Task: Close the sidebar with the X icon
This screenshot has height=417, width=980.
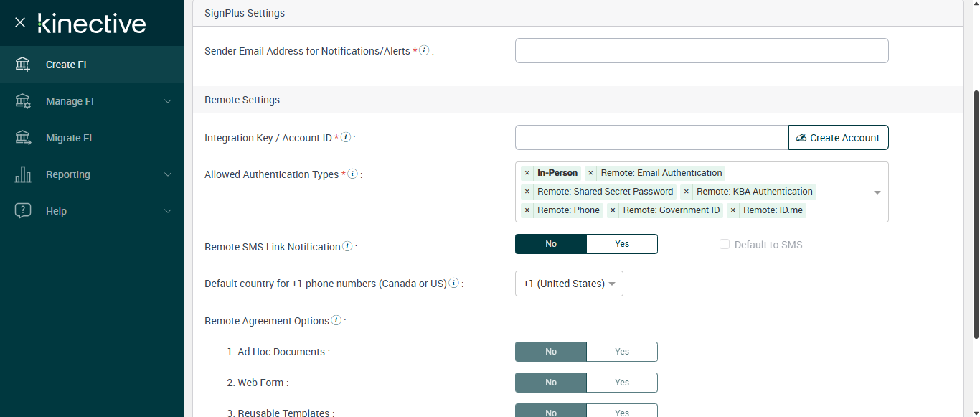Action: point(20,23)
